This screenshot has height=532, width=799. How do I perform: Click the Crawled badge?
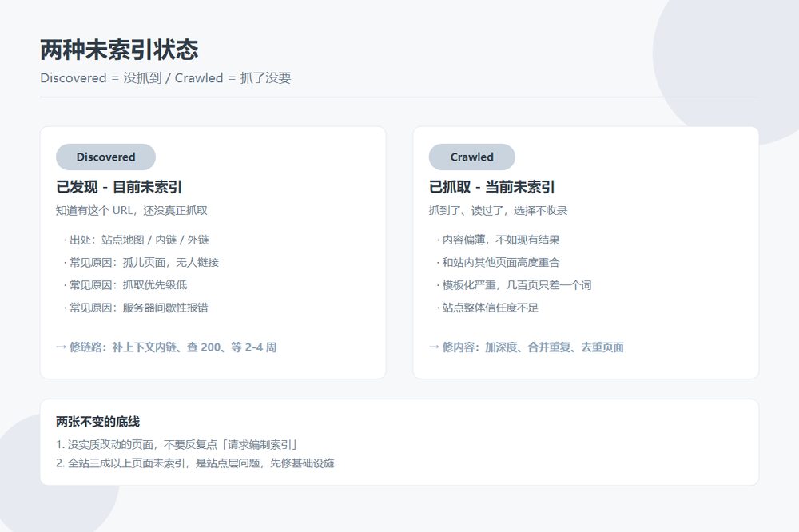(472, 157)
